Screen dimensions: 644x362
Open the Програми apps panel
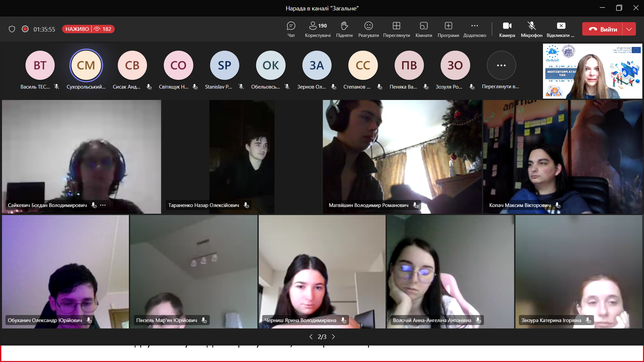coord(448,29)
